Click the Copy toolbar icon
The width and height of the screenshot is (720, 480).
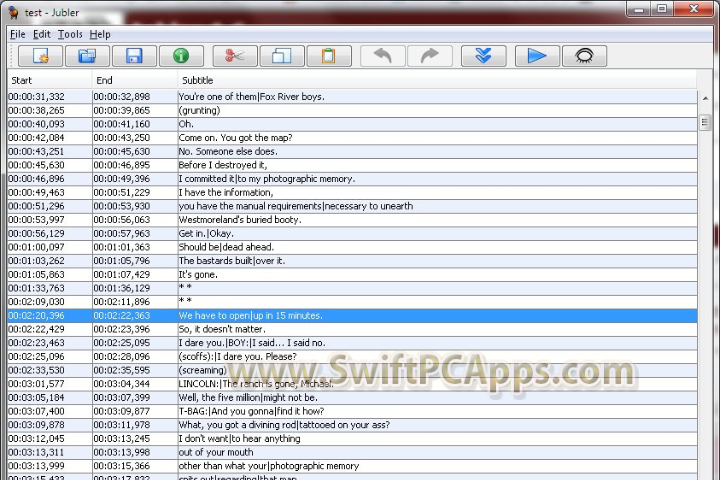pos(282,56)
